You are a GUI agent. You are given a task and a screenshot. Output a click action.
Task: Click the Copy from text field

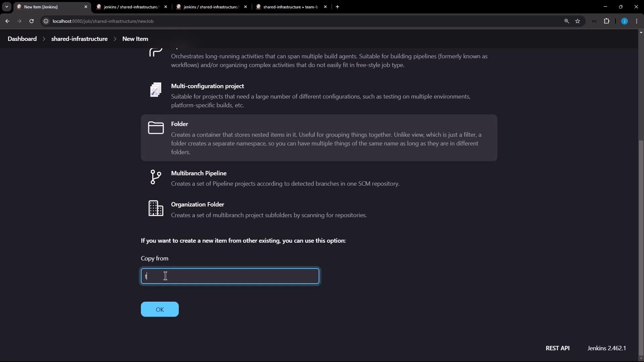[230, 276]
